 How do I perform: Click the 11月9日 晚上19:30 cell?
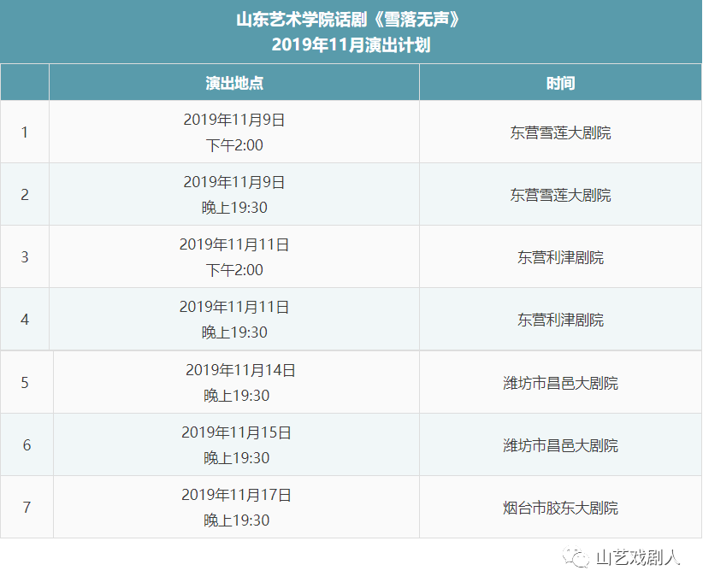pos(234,195)
